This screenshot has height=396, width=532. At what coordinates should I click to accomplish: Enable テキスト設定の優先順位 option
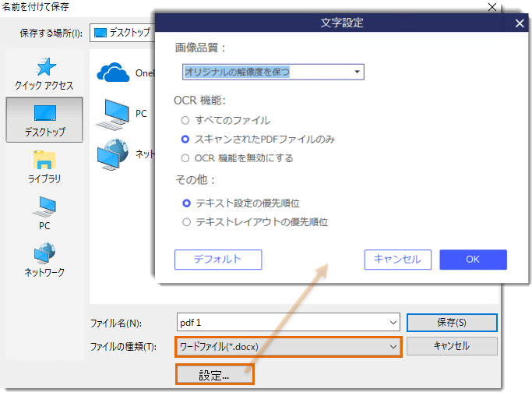[185, 203]
